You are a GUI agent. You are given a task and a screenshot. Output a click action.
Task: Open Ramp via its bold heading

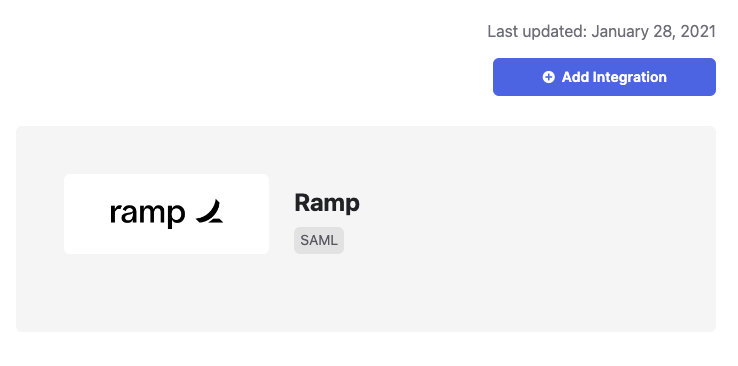click(x=327, y=203)
